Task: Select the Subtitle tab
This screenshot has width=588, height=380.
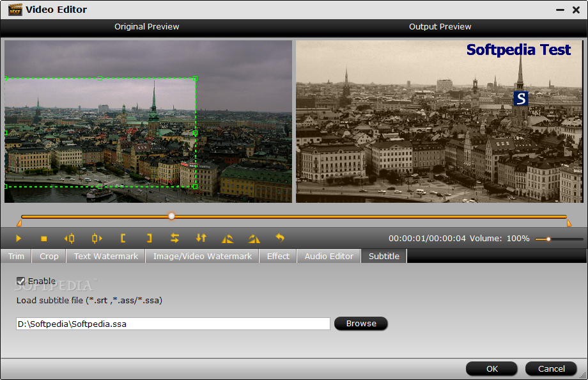Action: pyautogui.click(x=384, y=256)
